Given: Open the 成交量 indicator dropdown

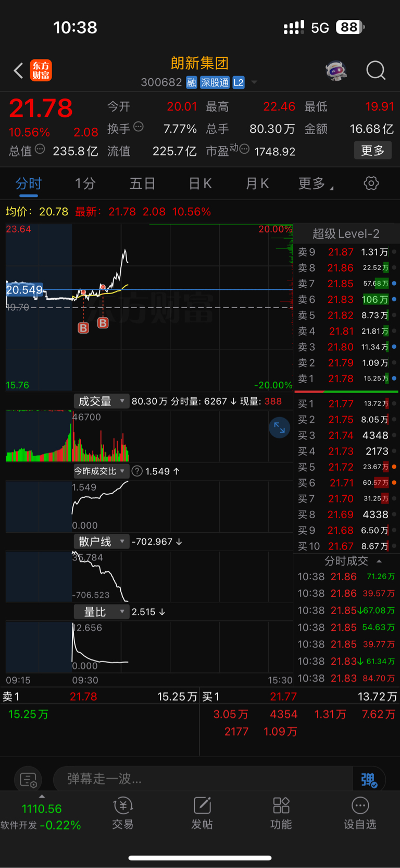Looking at the screenshot, I should click(x=101, y=401).
